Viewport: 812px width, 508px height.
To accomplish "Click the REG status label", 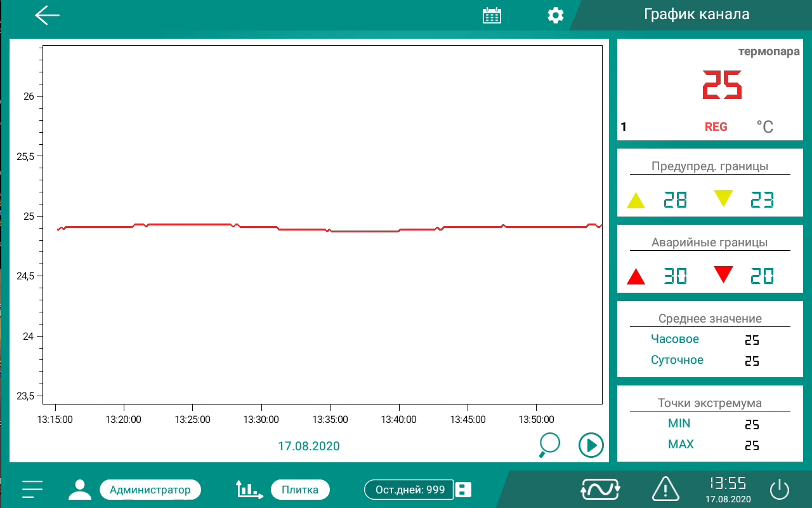I will [716, 127].
